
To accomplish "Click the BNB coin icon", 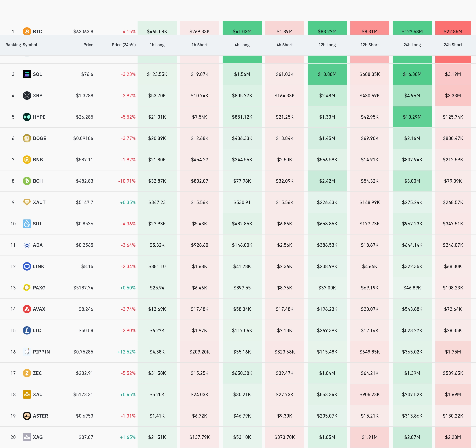I will pos(27,159).
